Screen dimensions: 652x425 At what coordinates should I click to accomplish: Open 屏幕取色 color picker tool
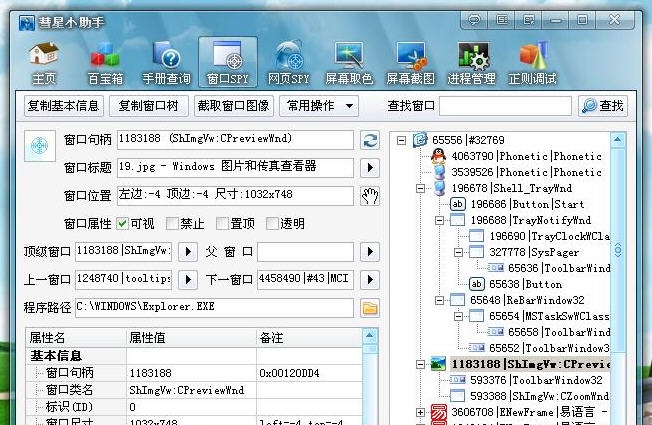point(349,63)
